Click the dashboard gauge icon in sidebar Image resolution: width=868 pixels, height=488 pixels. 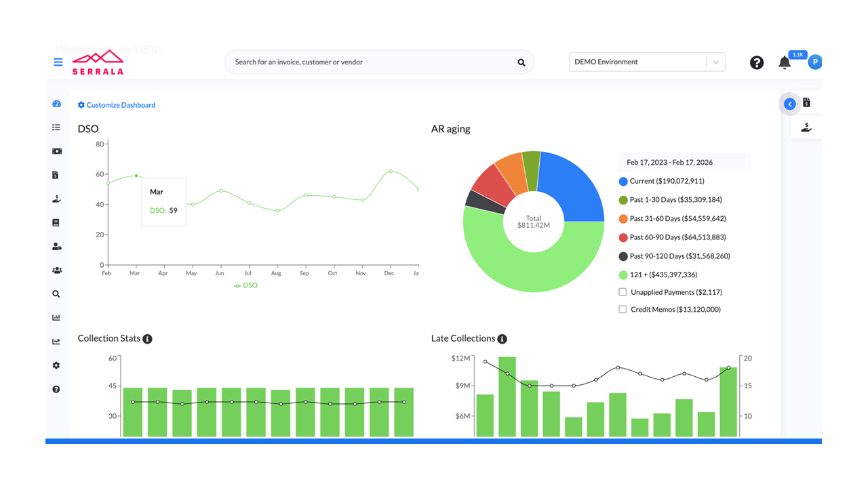(56, 104)
